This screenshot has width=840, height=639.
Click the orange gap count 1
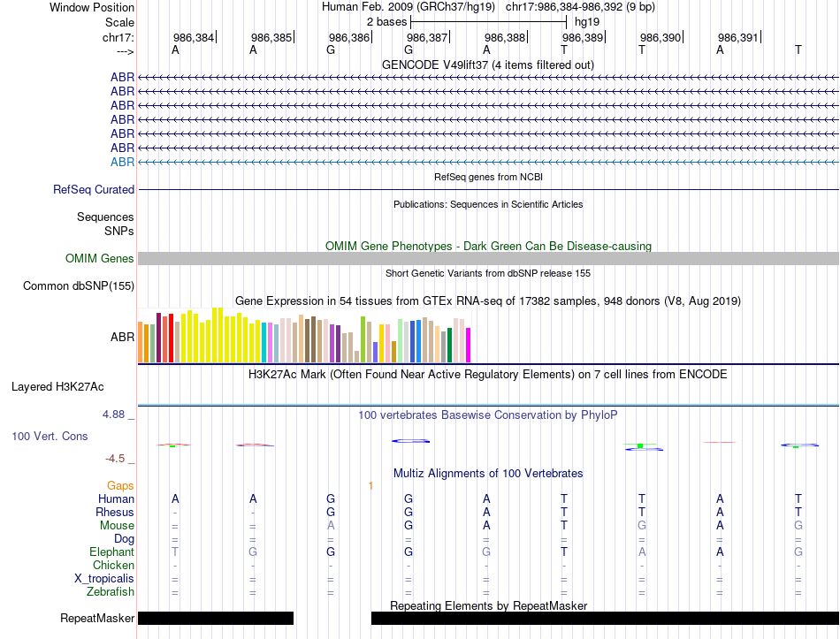pyautogui.click(x=370, y=486)
